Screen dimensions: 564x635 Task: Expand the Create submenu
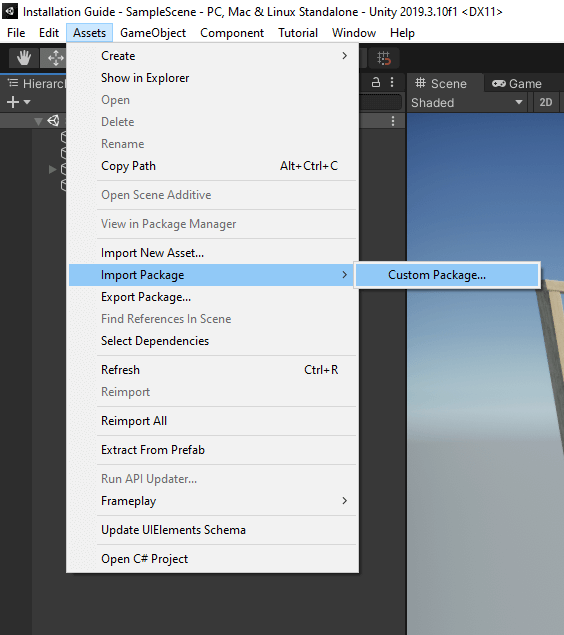pyautogui.click(x=213, y=56)
